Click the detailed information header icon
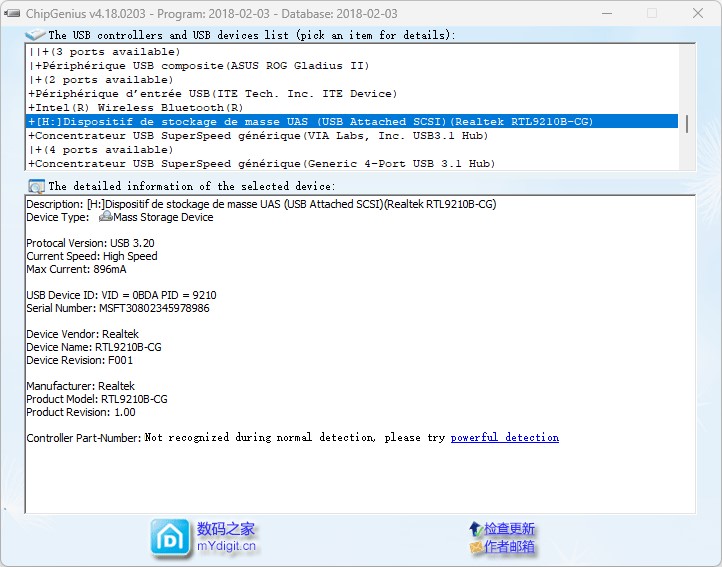This screenshot has width=722, height=567. [x=37, y=186]
